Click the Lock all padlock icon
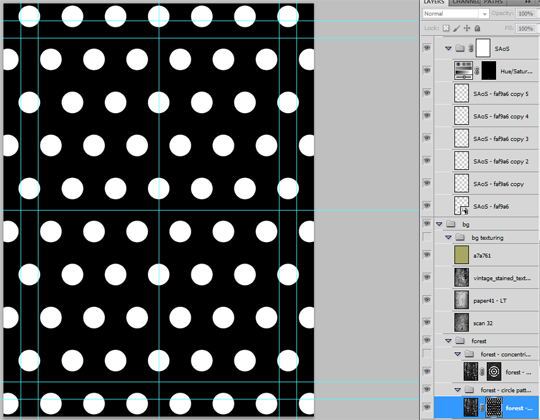 click(477, 28)
